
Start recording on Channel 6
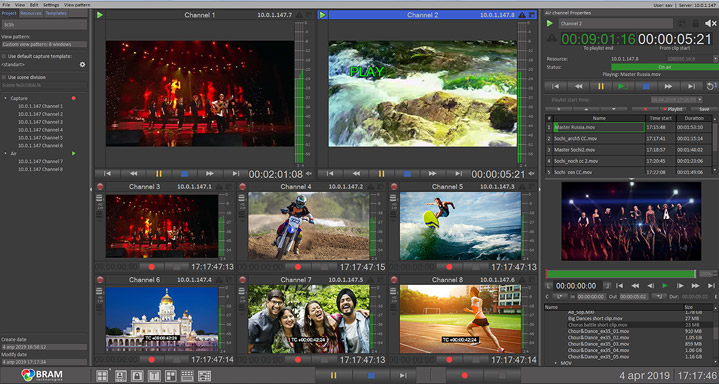pyautogui.click(x=151, y=360)
